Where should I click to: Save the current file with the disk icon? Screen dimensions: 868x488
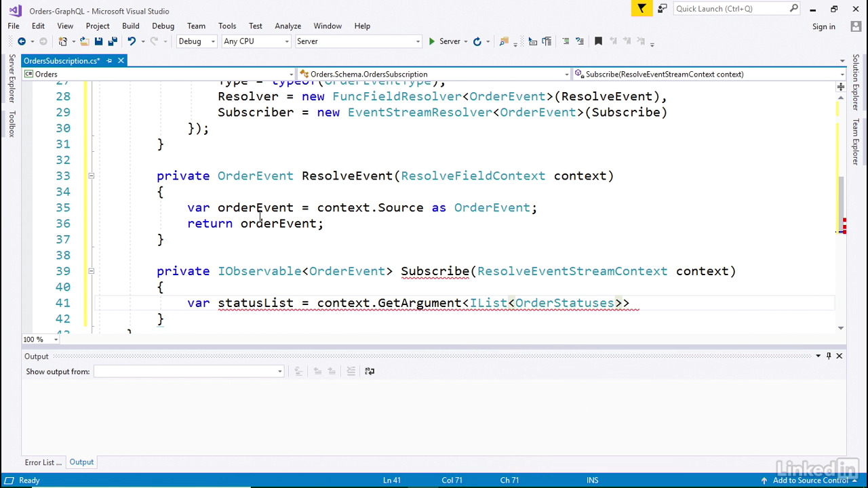[99, 41]
